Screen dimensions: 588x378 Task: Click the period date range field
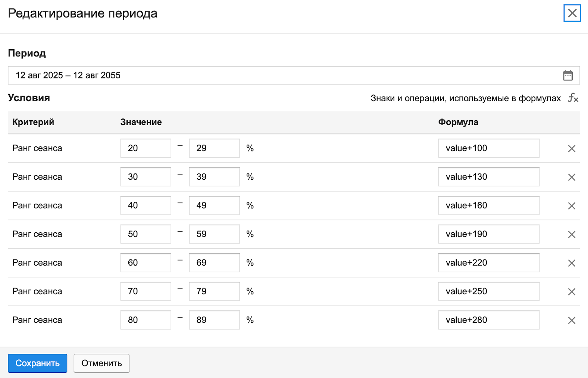pos(284,75)
